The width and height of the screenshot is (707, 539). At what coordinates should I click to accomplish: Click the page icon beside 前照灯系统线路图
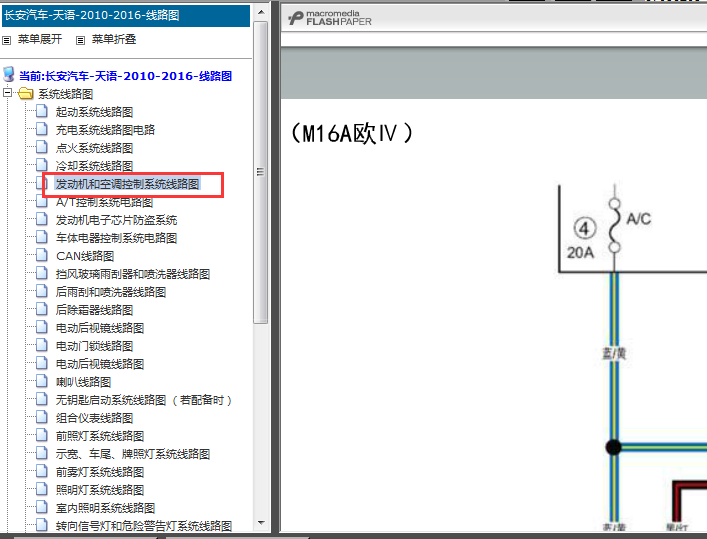coord(41,435)
